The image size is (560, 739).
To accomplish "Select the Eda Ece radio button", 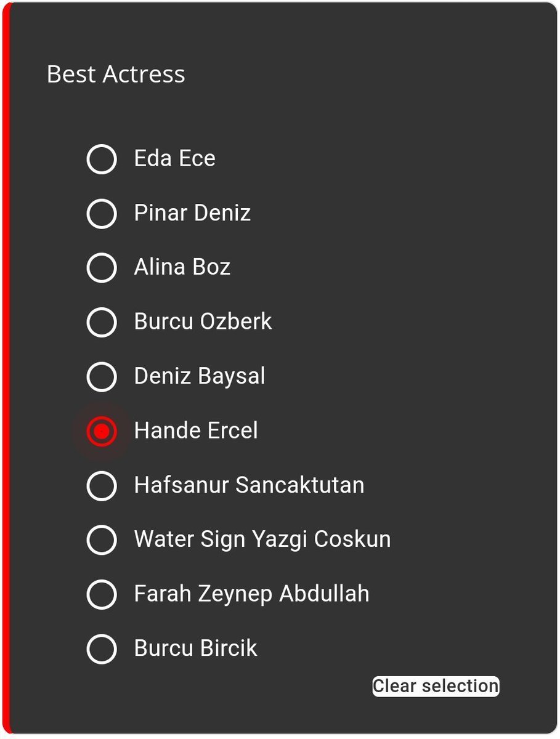I will click(102, 159).
